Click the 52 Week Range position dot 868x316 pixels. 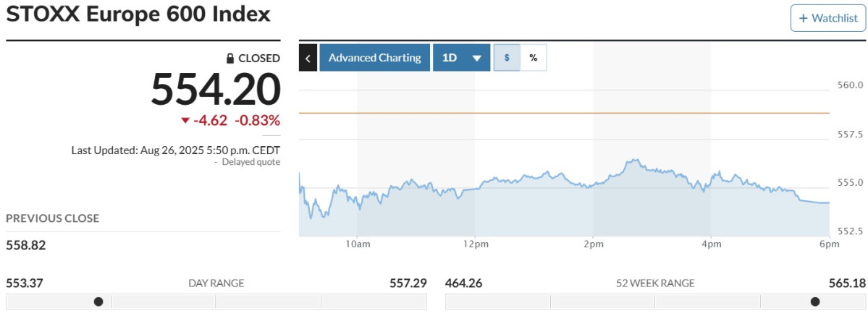pos(815,302)
